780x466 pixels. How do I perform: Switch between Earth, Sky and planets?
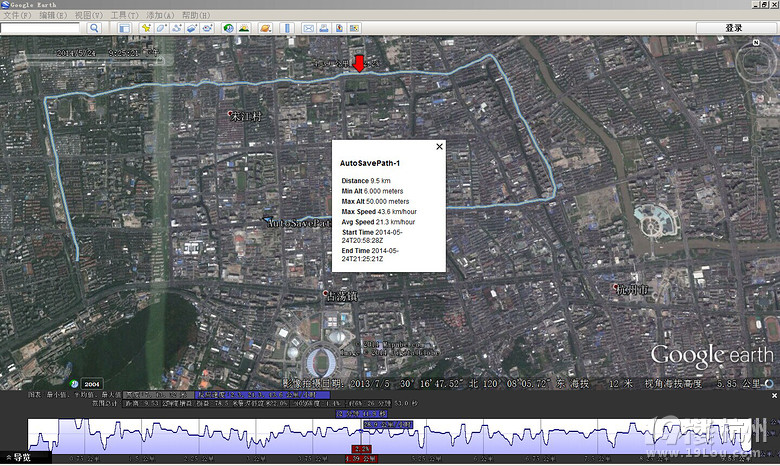tap(265, 28)
